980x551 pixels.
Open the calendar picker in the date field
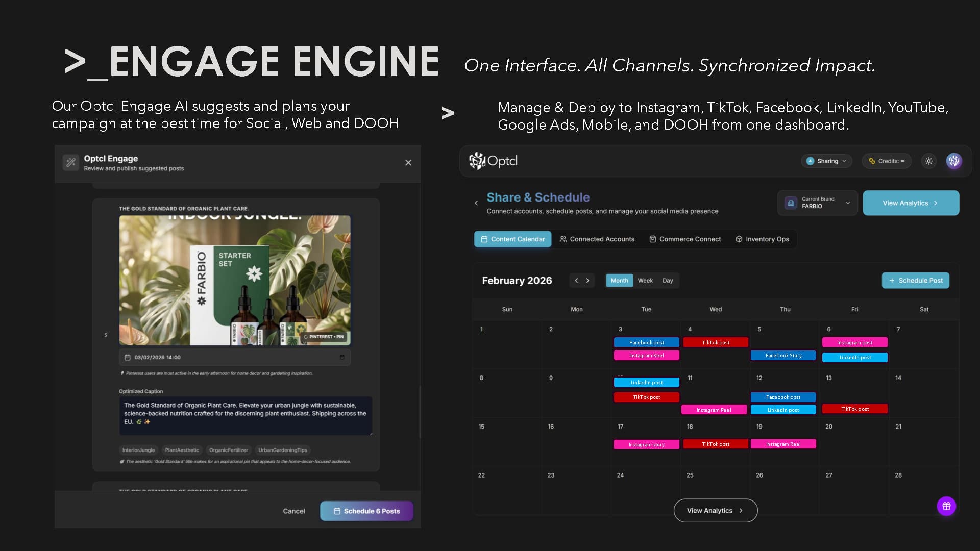tap(342, 357)
